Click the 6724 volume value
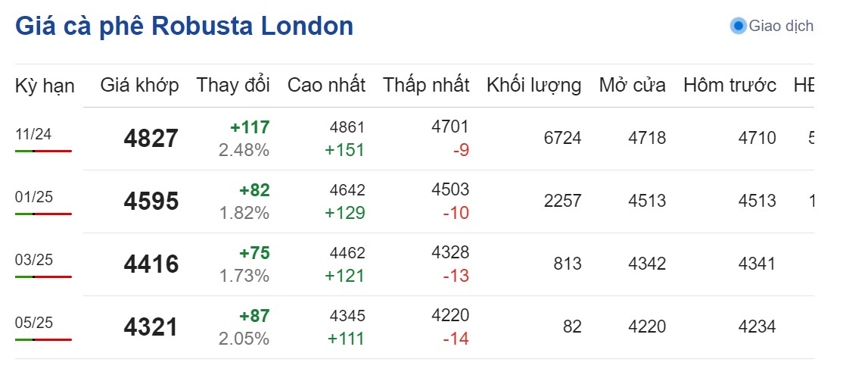 (562, 138)
